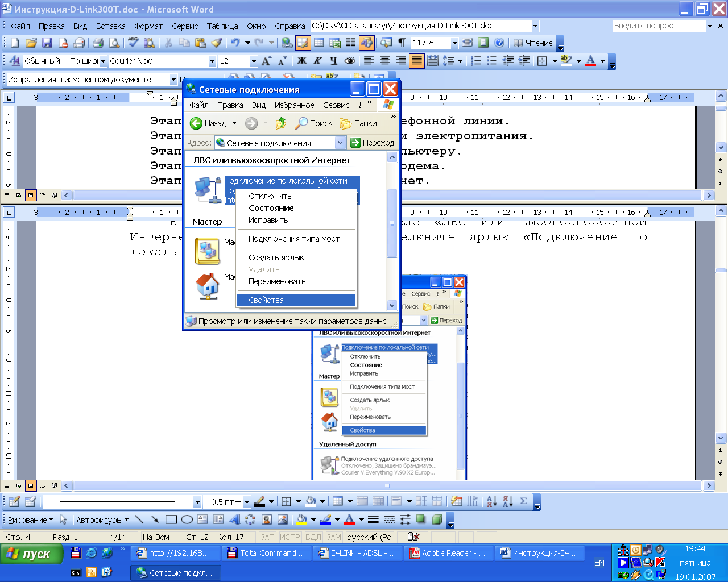Toggle ИСПР track changes in status bar

(x=289, y=537)
